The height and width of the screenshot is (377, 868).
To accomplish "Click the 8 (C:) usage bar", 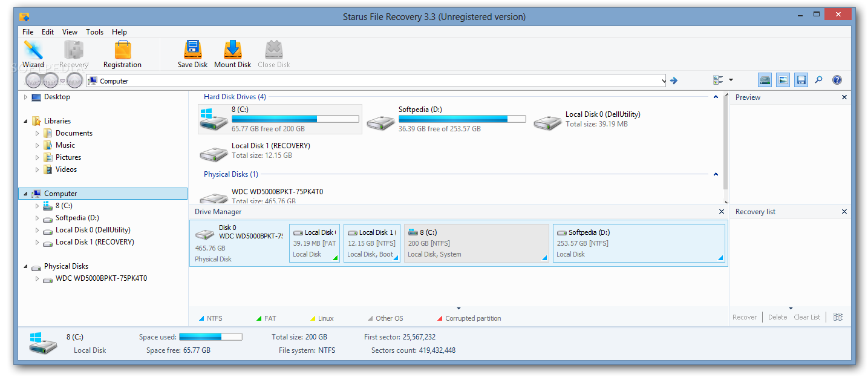I will coord(295,119).
